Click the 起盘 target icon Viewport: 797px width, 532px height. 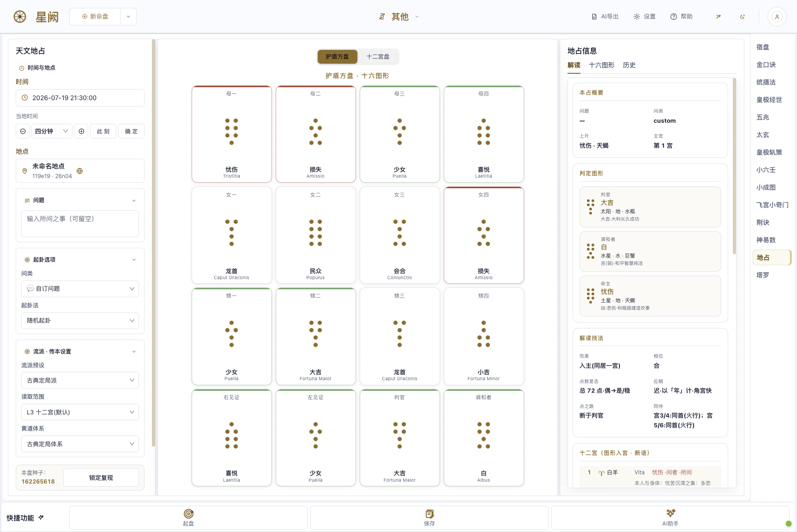tap(188, 514)
